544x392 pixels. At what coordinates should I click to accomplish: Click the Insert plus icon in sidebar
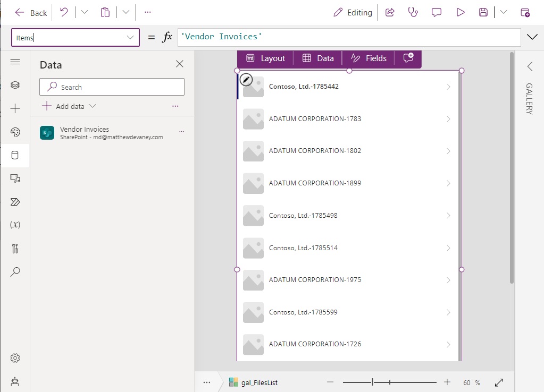click(15, 108)
